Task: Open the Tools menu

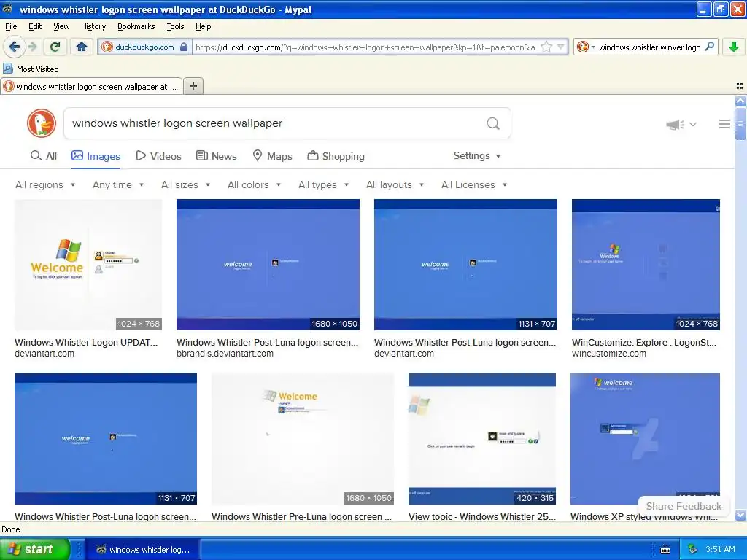Action: coord(175,26)
